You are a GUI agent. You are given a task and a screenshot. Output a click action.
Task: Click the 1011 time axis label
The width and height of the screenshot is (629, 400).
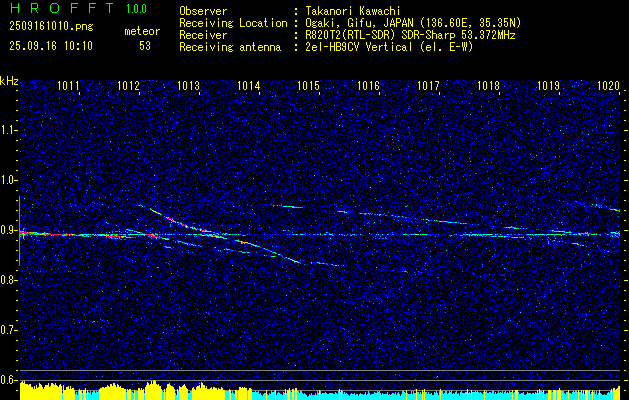(x=68, y=85)
